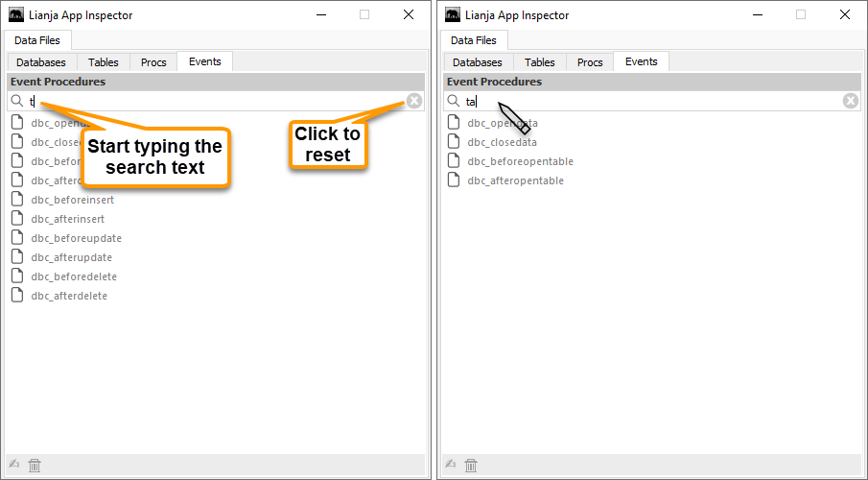
Task: Select dbc_beforeinsert event procedure
Action: pyautogui.click(x=73, y=200)
